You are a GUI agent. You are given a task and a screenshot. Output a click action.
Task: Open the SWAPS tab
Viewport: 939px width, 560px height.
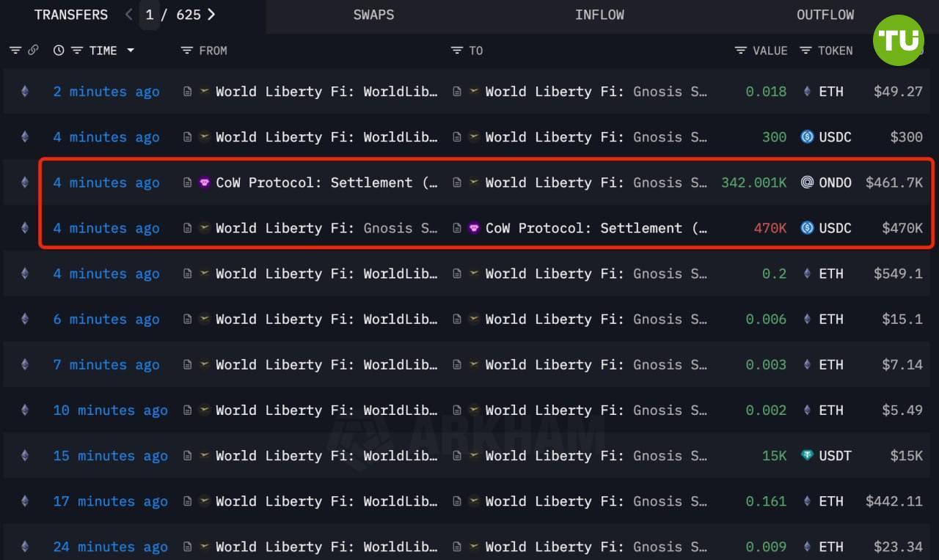(373, 15)
